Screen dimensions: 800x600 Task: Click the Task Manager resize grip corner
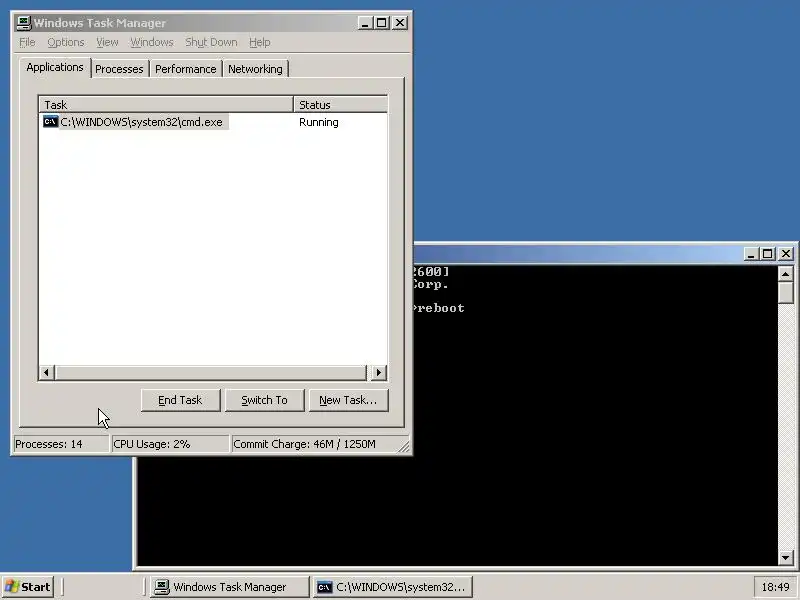(x=404, y=446)
